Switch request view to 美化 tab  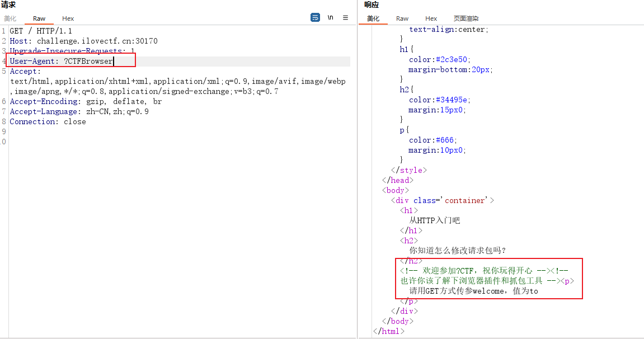point(10,18)
